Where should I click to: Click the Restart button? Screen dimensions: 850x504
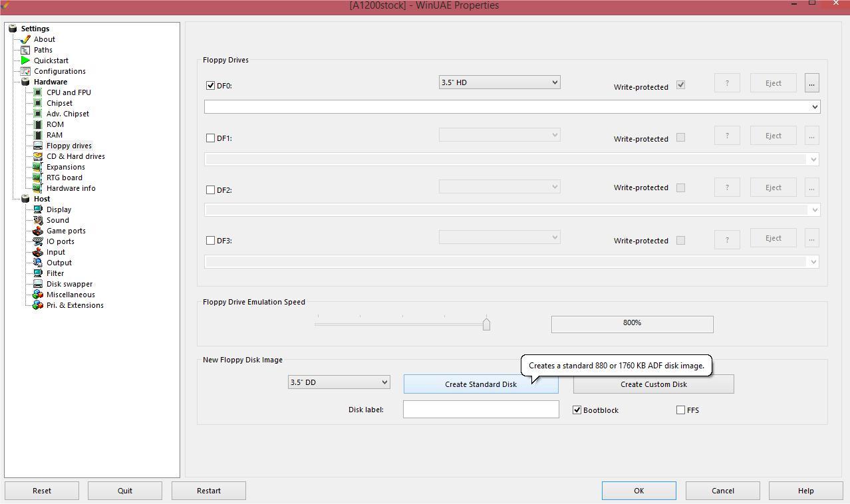(209, 491)
